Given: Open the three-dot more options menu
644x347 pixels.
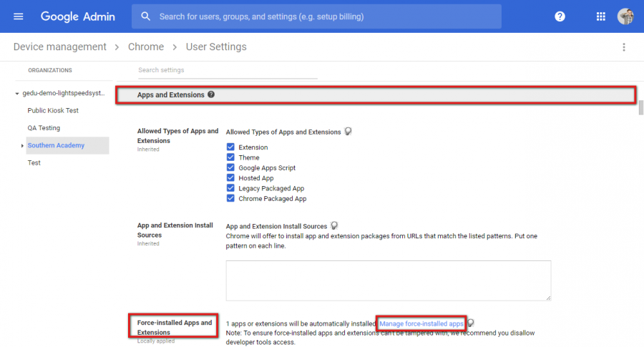Looking at the screenshot, I should [624, 47].
